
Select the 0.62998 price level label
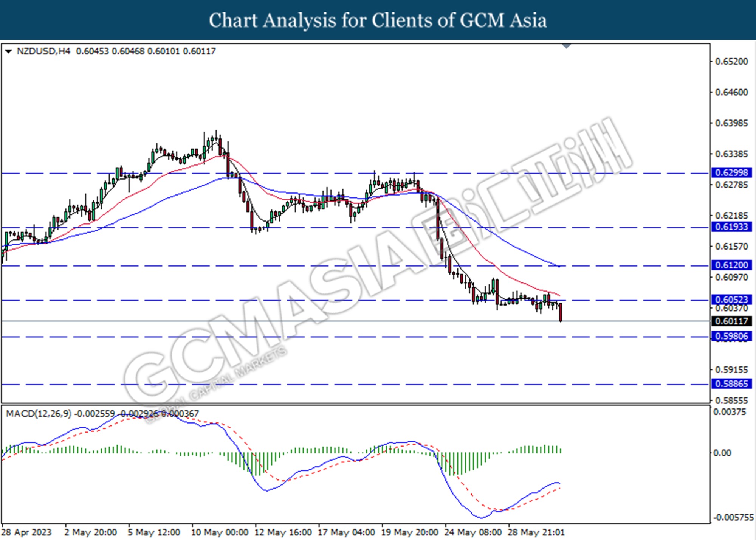tap(731, 172)
